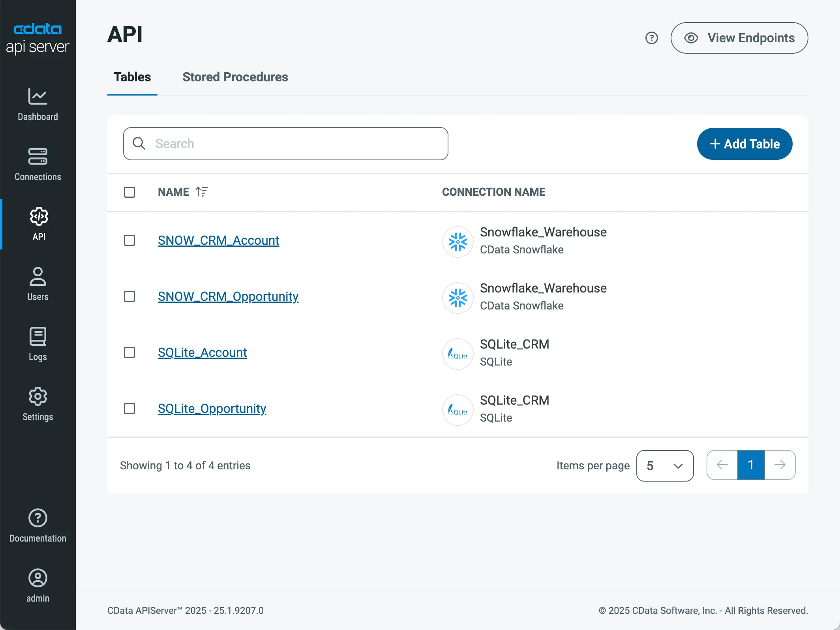
Task: Open the API section in sidebar
Action: tap(38, 224)
